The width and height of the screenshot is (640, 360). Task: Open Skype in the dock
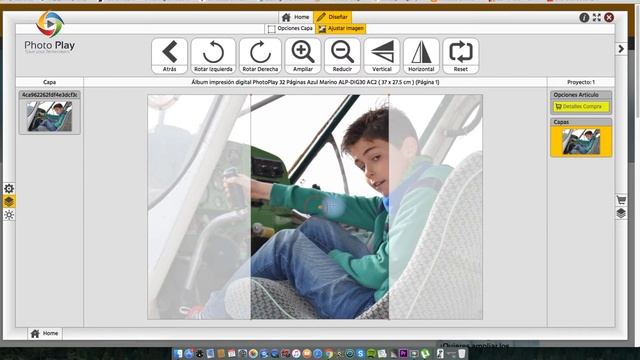click(x=360, y=353)
